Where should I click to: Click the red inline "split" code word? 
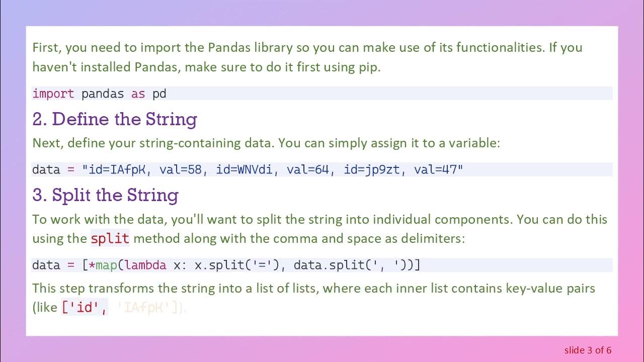[110, 238]
